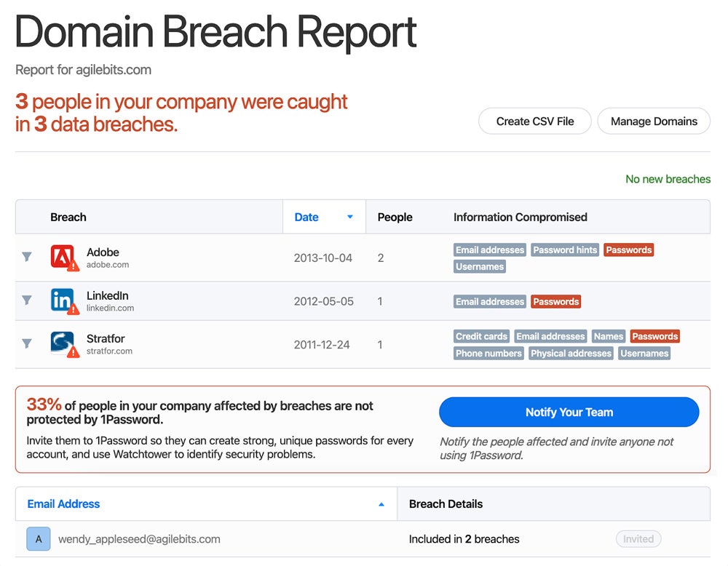Click the Email Address column header
Screen dimensions: 728x566
point(64,503)
